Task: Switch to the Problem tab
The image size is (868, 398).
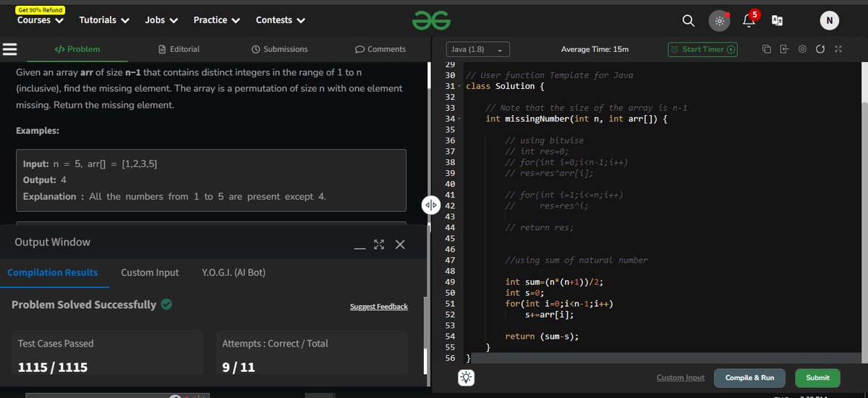Action: click(77, 49)
